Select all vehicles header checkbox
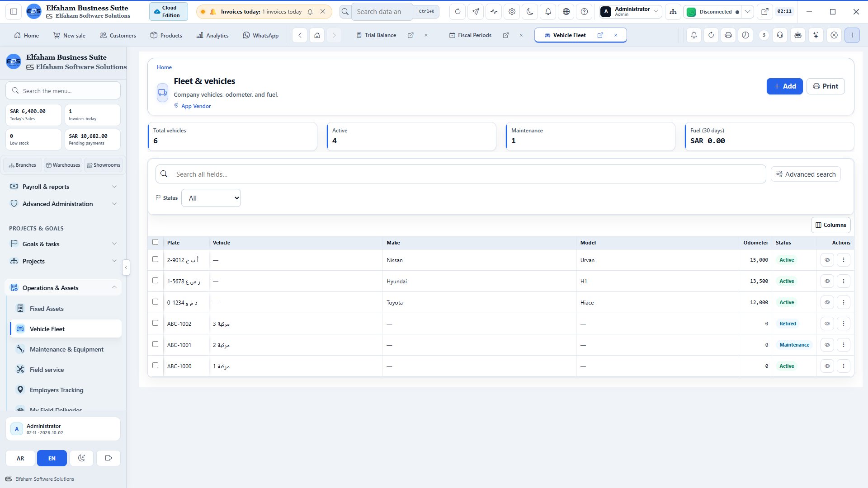The height and width of the screenshot is (488, 868). click(156, 242)
